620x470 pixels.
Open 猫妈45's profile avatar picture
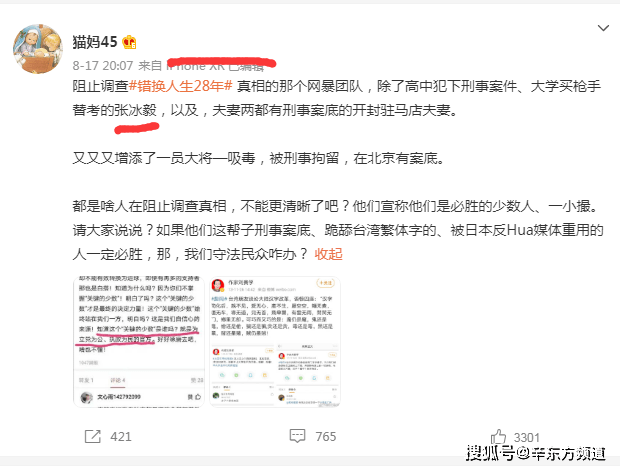(x=38, y=48)
